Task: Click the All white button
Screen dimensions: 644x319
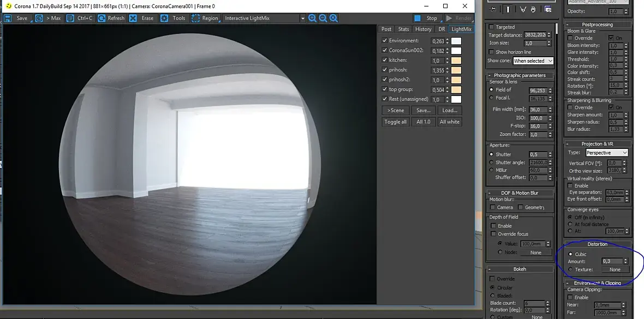Action: click(x=449, y=122)
